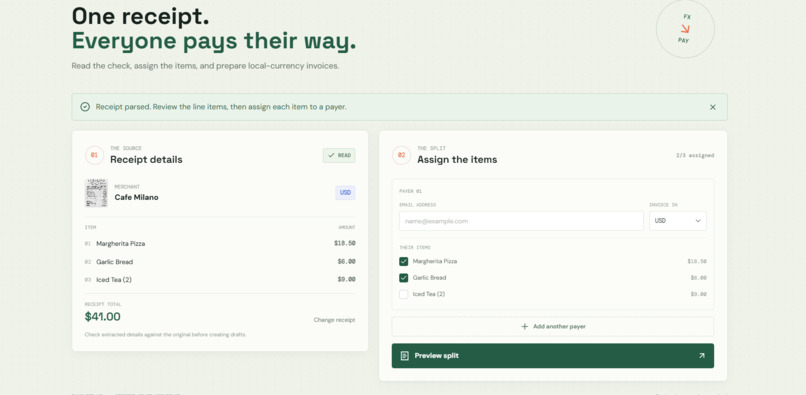Click the 02 step badge
This screenshot has width=806, height=395.
(x=401, y=155)
